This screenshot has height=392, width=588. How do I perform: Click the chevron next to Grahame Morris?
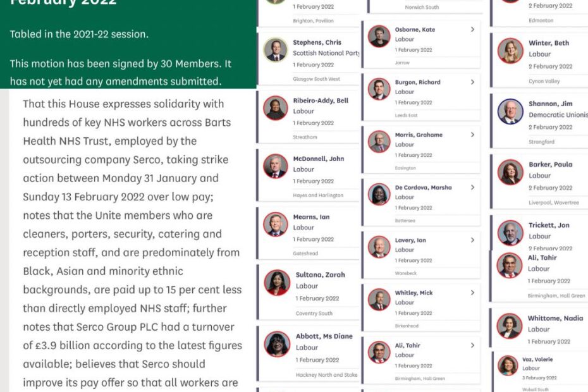[472, 135]
